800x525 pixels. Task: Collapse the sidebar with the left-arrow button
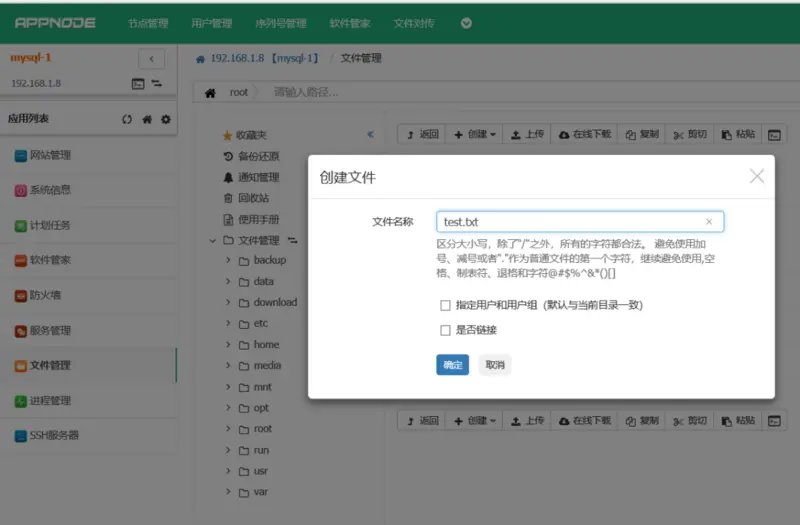[x=152, y=59]
